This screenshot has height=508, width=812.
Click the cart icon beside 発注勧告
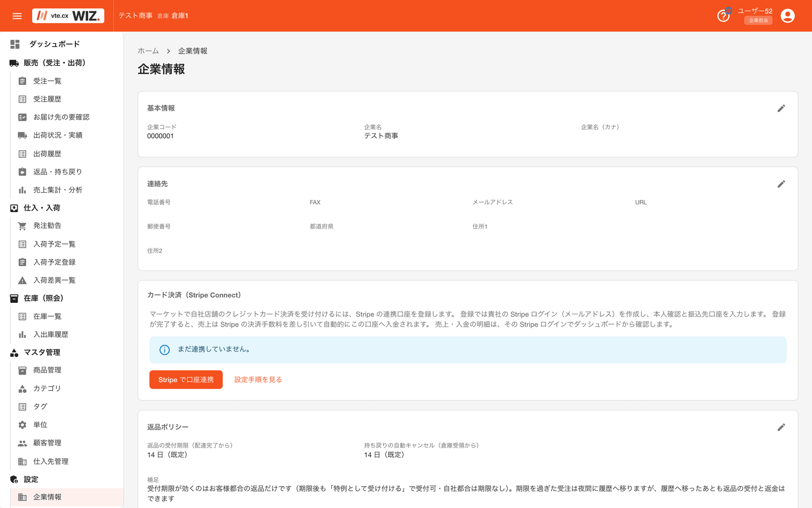[x=22, y=226]
